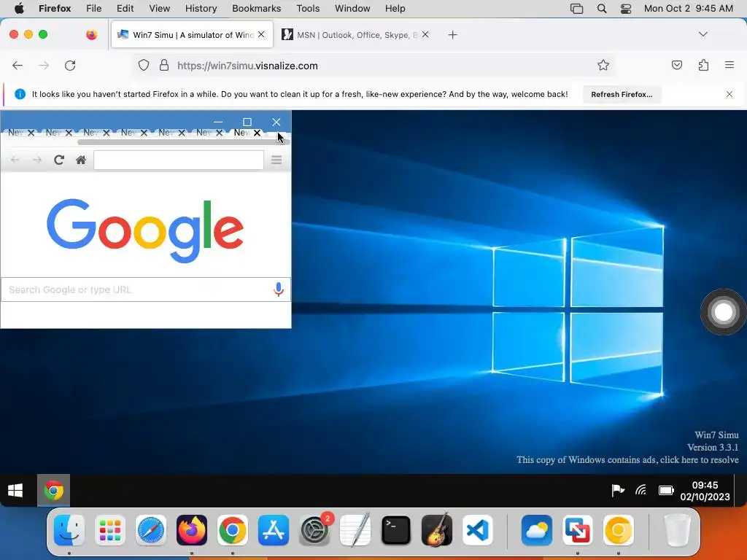Open Launchpad from the Dock

click(110, 530)
